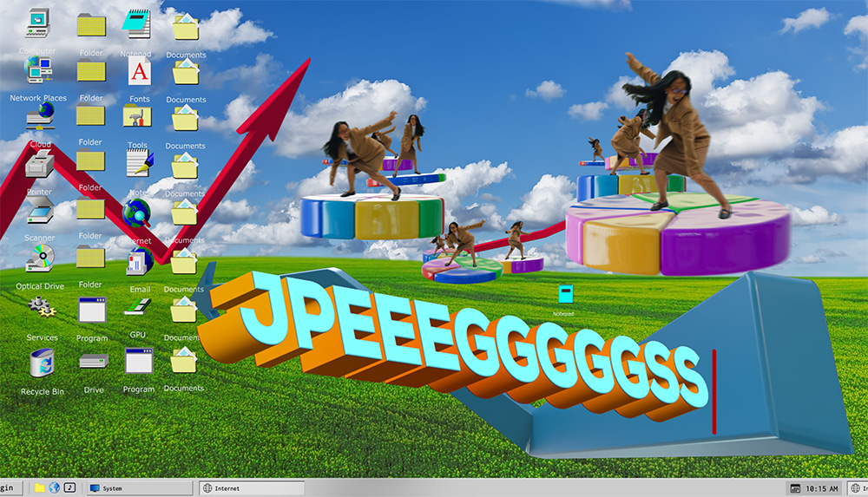Click the calendar icon in the system tray
868x497 pixels.
coord(795,488)
